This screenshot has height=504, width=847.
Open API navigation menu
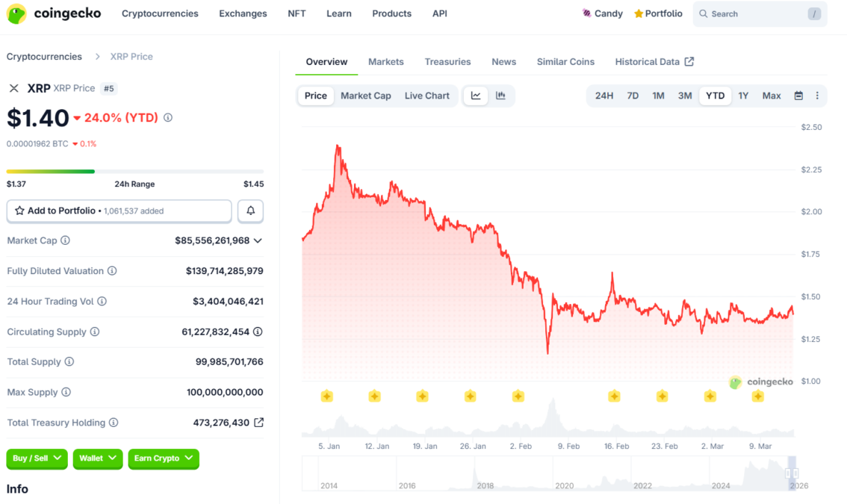pos(440,13)
